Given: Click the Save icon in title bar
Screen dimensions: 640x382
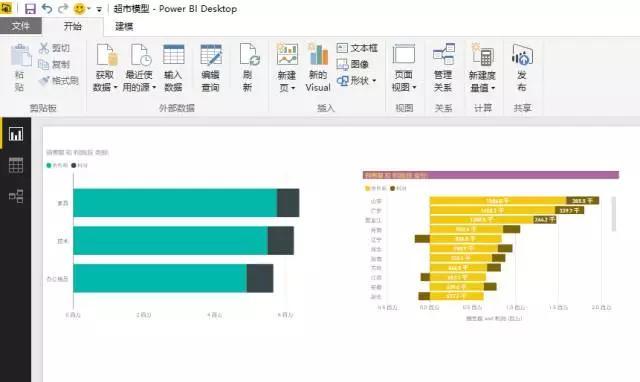Looking at the screenshot, I should click(30, 9).
